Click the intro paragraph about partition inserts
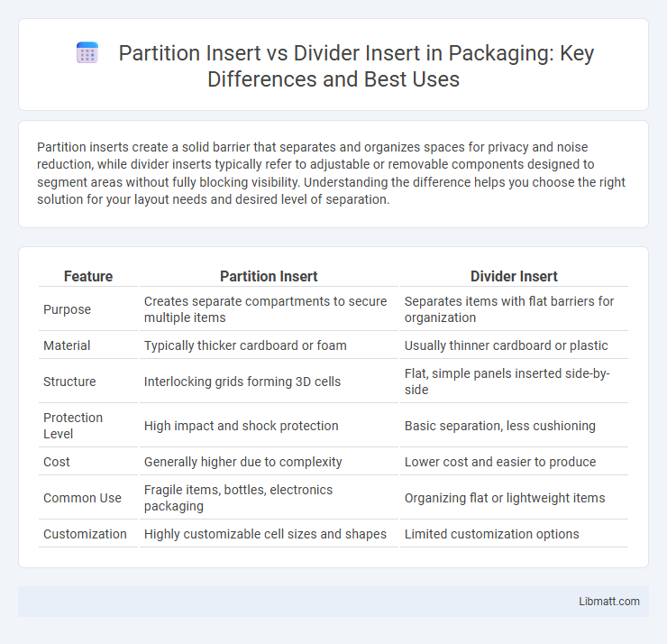This screenshot has width=667, height=644. click(331, 173)
